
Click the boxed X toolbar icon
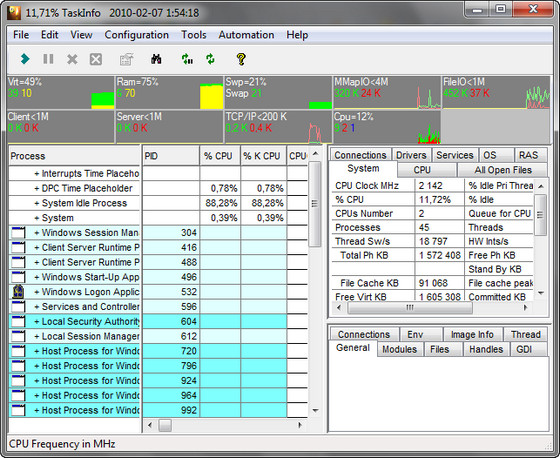point(96,59)
